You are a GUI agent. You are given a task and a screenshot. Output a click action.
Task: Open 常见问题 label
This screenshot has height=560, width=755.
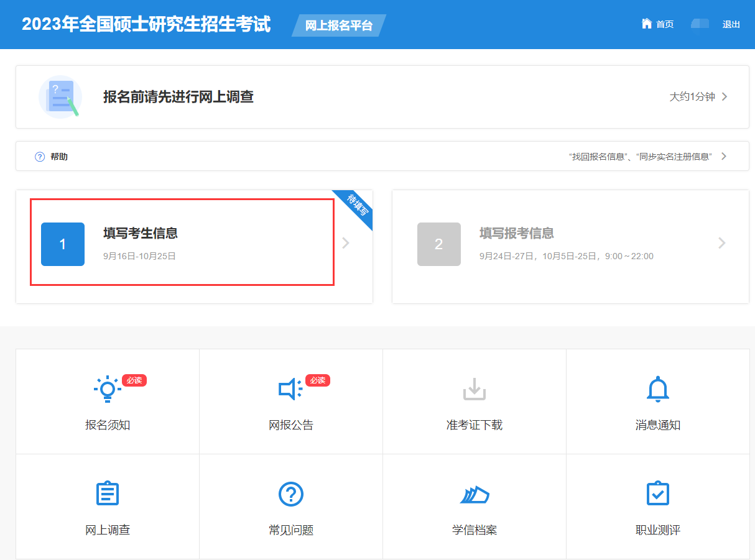pyautogui.click(x=291, y=530)
